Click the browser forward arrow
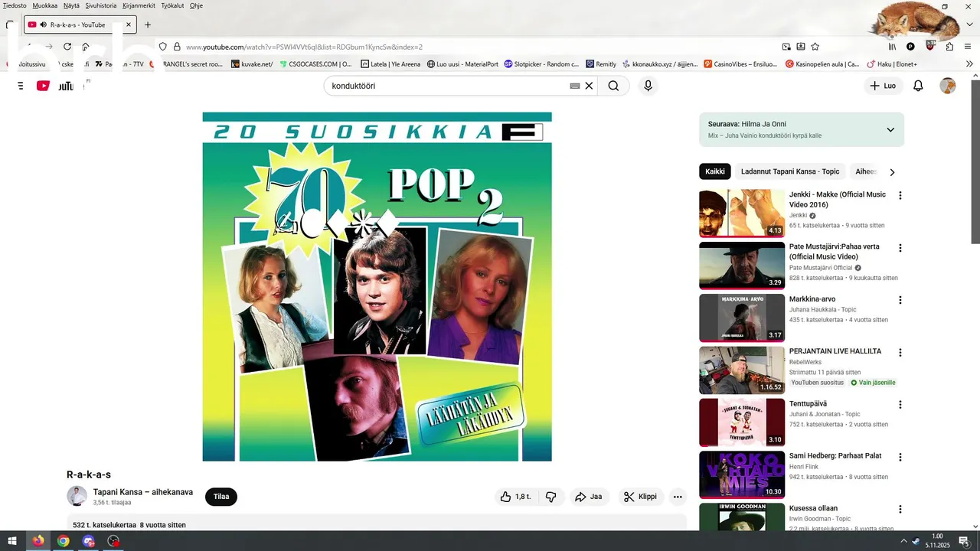 pos(49,47)
